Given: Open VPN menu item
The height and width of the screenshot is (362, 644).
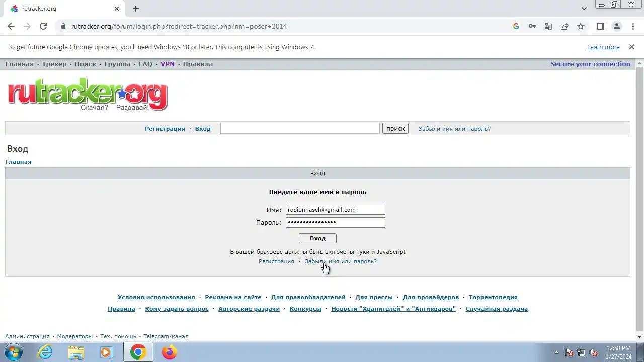Looking at the screenshot, I should [168, 64].
